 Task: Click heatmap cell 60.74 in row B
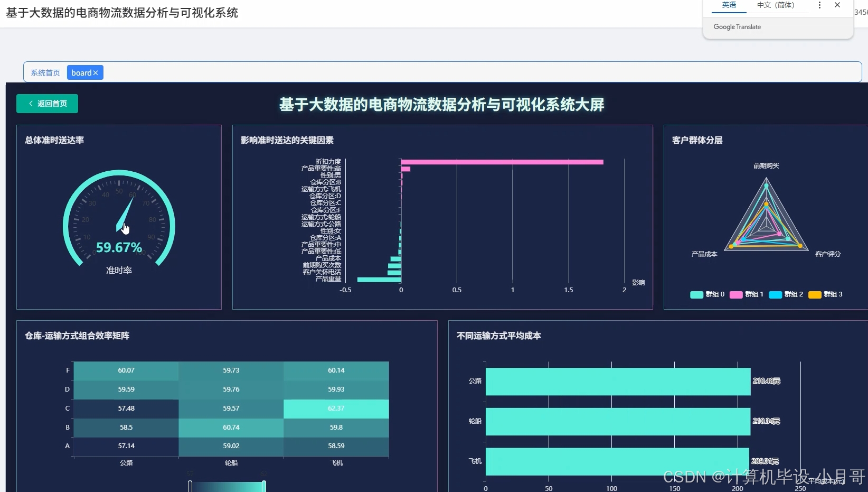(x=231, y=428)
